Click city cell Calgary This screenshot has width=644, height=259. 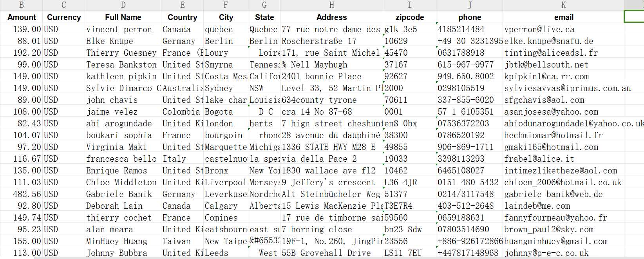click(x=226, y=206)
